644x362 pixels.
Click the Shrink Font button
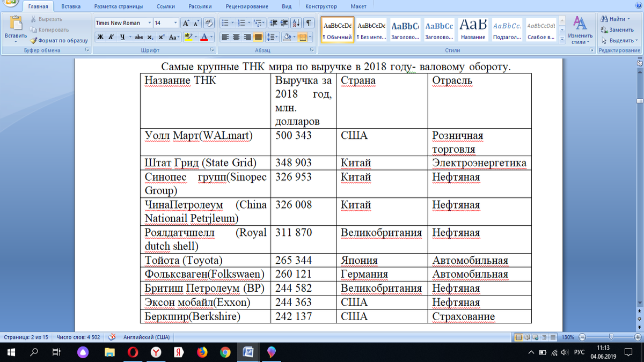click(196, 23)
